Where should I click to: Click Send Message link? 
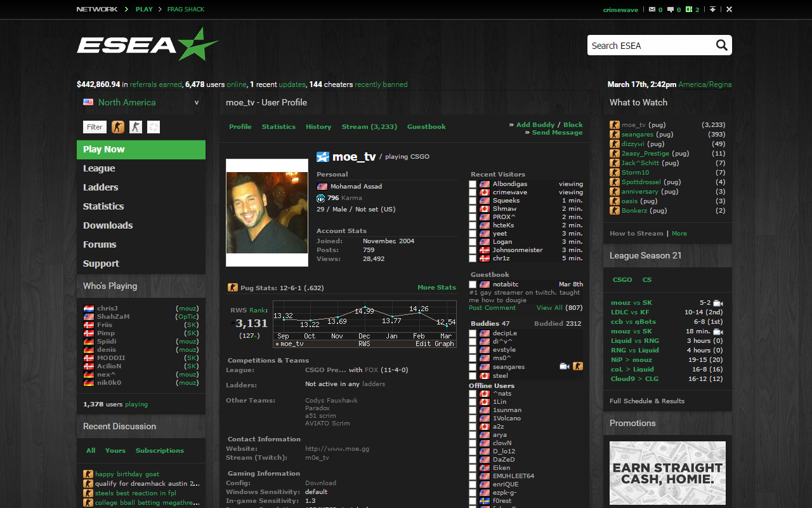(557, 133)
